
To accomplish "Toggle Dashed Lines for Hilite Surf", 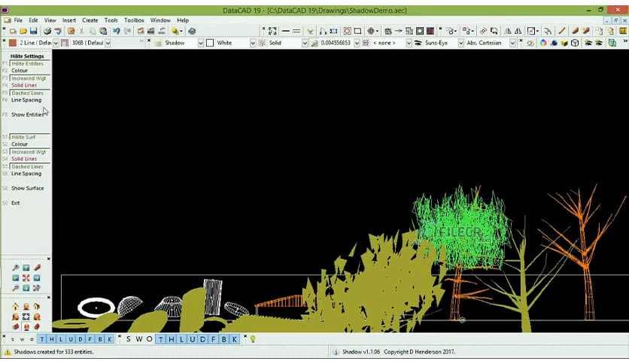I will [27, 167].
